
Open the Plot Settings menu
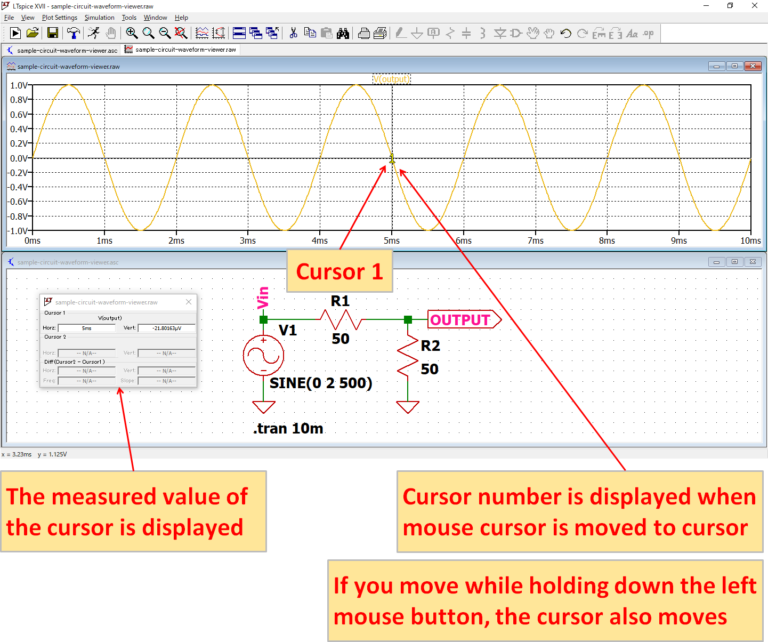click(59, 18)
